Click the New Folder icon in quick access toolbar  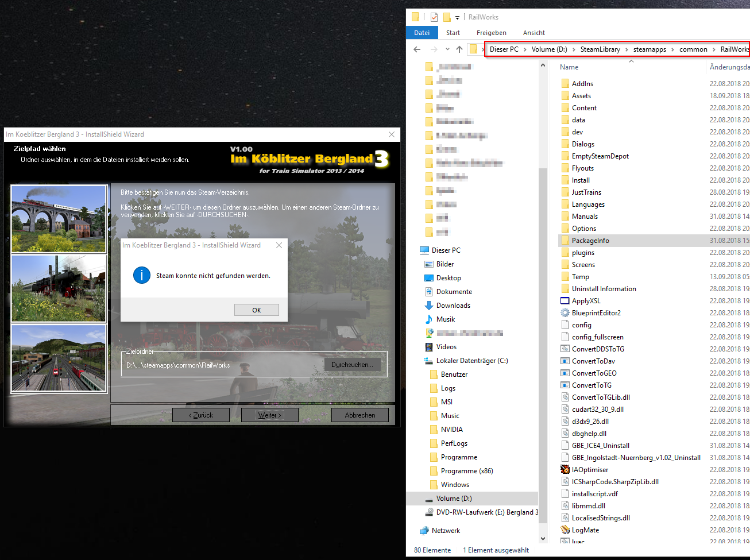tap(447, 17)
